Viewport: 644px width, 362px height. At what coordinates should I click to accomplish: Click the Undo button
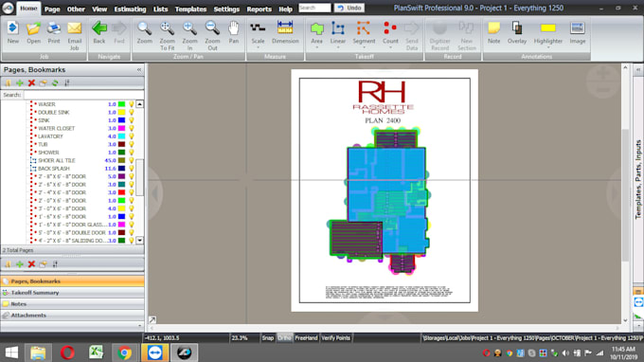[349, 8]
